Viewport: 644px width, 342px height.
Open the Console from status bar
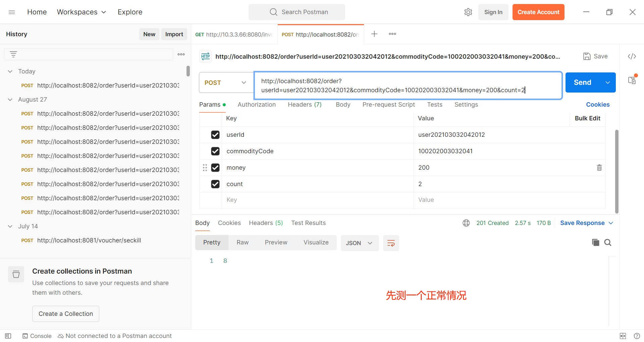coord(37,336)
